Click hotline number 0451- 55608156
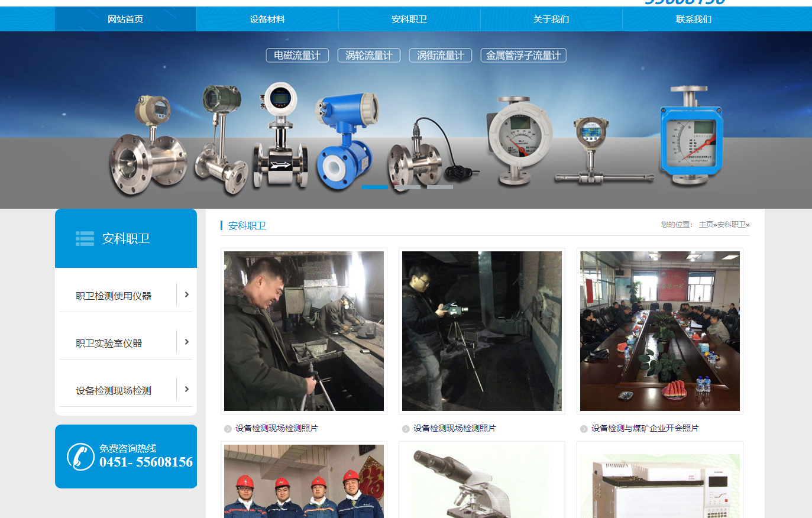 146,462
